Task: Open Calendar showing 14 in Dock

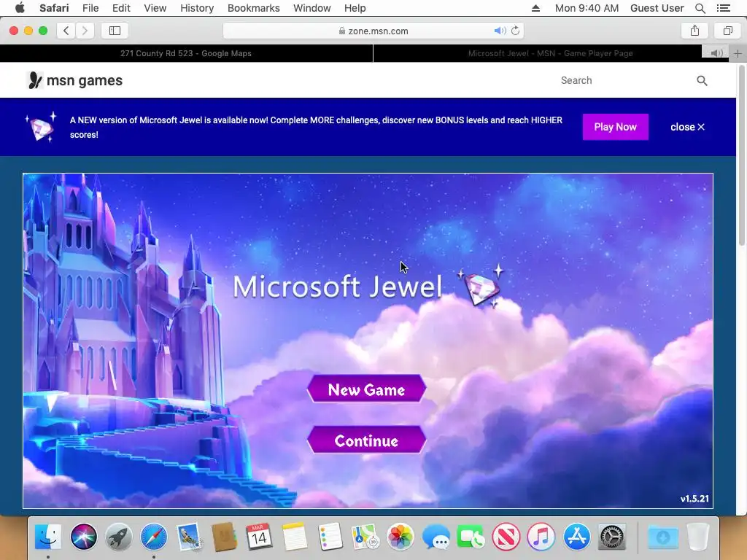Action: click(259, 537)
